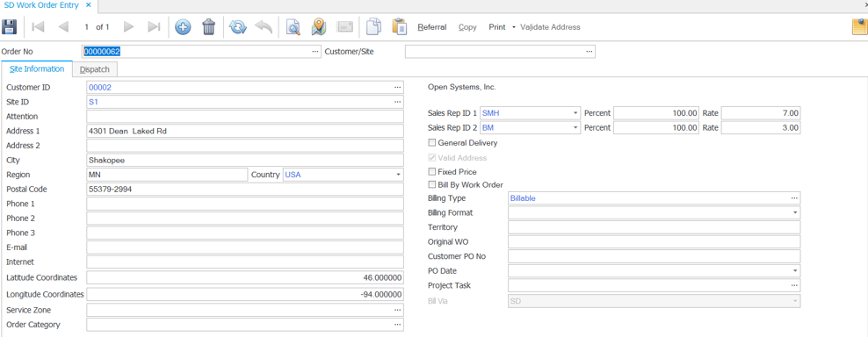Open the sticky note icon at far right
868x337 pixels.
860,26
